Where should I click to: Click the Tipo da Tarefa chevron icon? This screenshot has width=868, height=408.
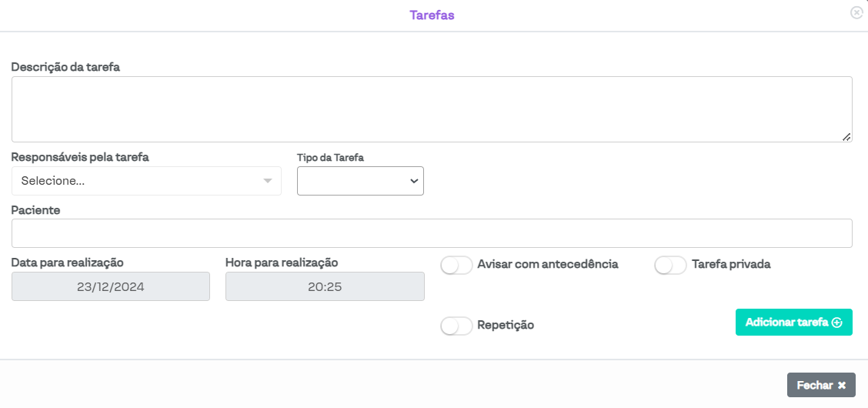click(414, 181)
